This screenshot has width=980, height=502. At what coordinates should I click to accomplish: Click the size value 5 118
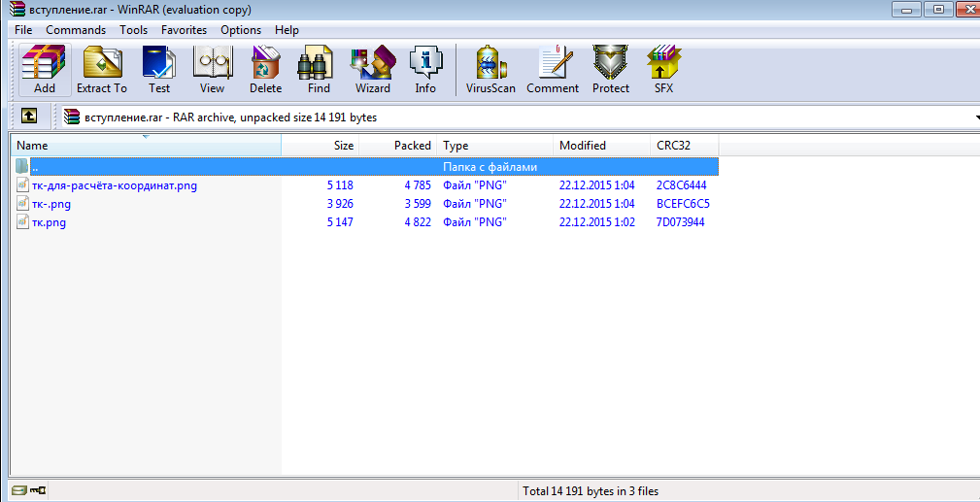[x=340, y=185]
